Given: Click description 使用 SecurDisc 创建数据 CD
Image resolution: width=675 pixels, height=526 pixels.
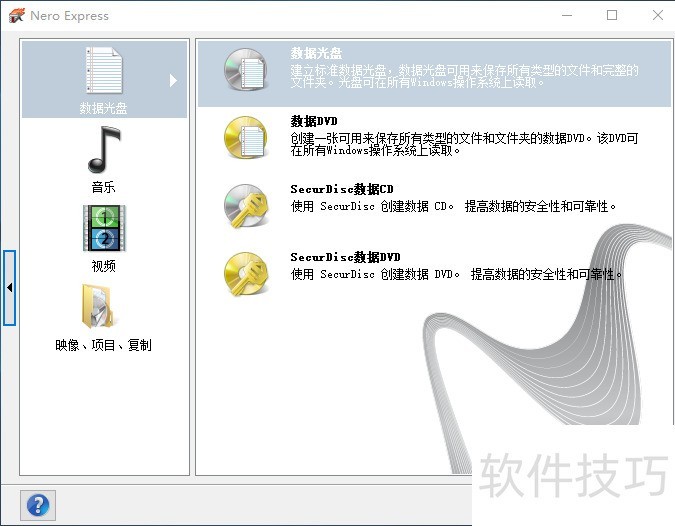Looking at the screenshot, I should click(x=453, y=207).
